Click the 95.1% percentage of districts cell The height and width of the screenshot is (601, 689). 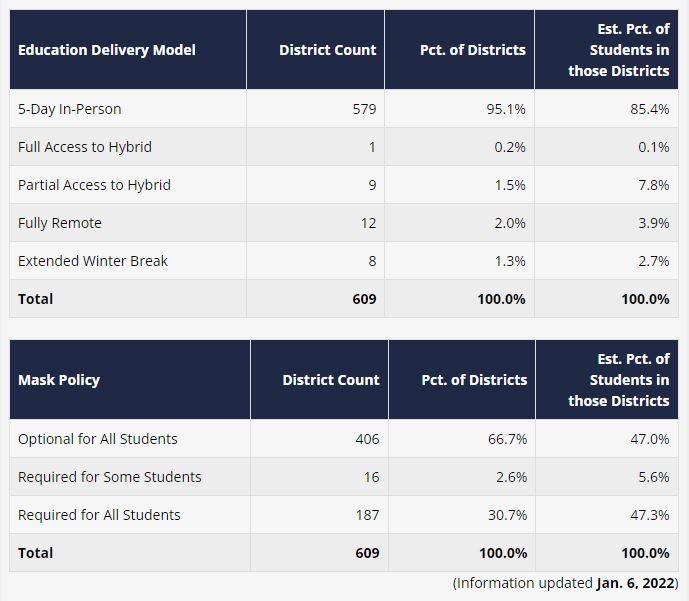click(507, 109)
